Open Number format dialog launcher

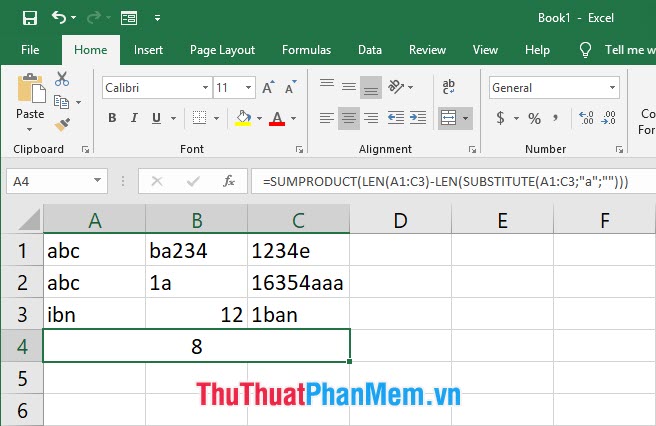(x=619, y=149)
